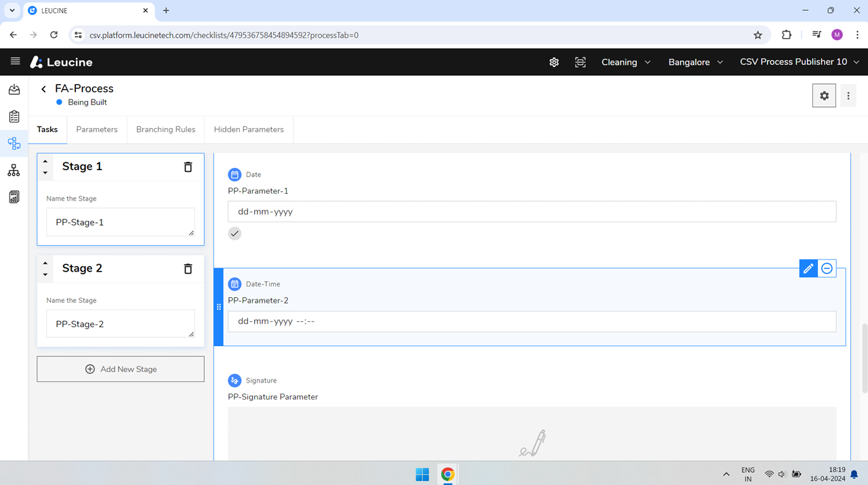Open the hierarchy tree icon in sidebar
The width and height of the screenshot is (868, 485).
pyautogui.click(x=14, y=171)
